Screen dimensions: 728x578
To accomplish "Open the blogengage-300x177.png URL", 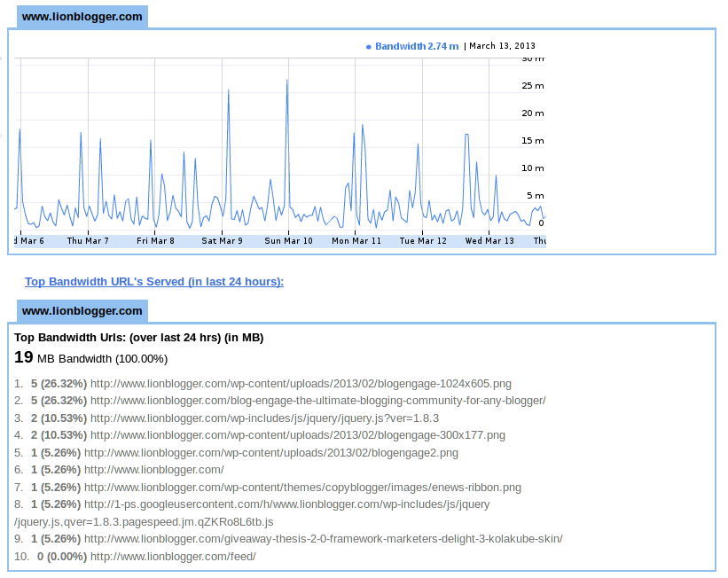I will click(x=297, y=435).
